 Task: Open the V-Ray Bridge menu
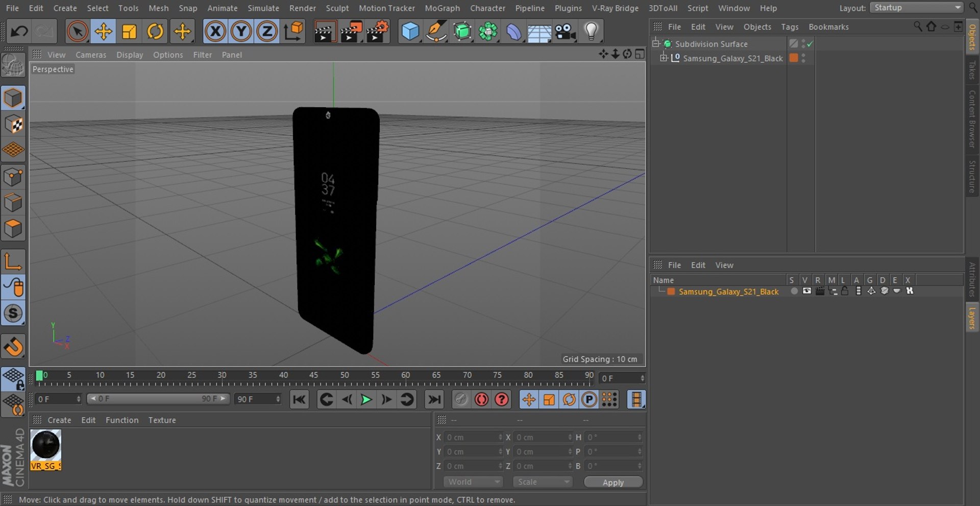tap(615, 8)
